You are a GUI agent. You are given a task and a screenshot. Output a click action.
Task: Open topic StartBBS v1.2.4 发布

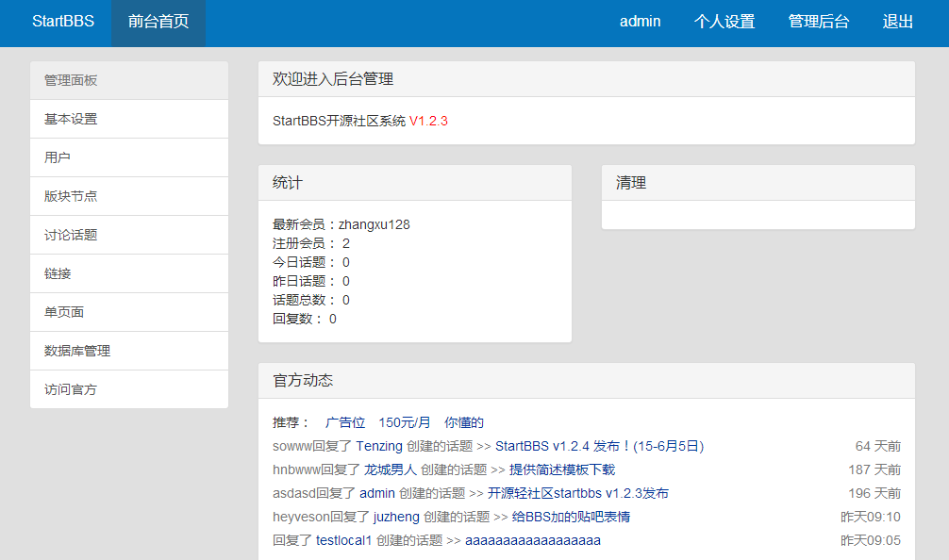pyautogui.click(x=599, y=446)
